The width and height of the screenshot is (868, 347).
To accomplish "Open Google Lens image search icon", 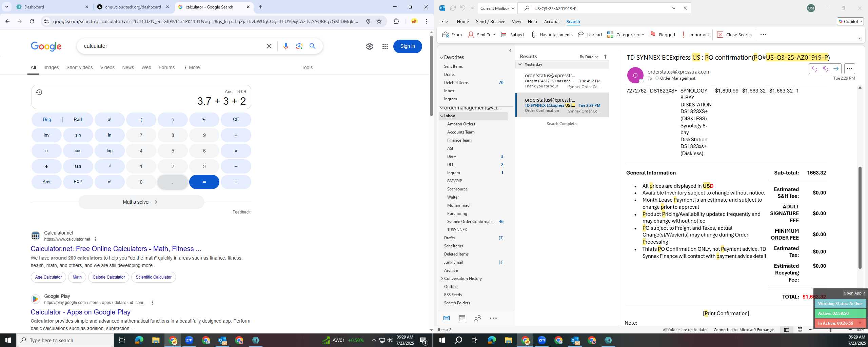I will click(299, 46).
